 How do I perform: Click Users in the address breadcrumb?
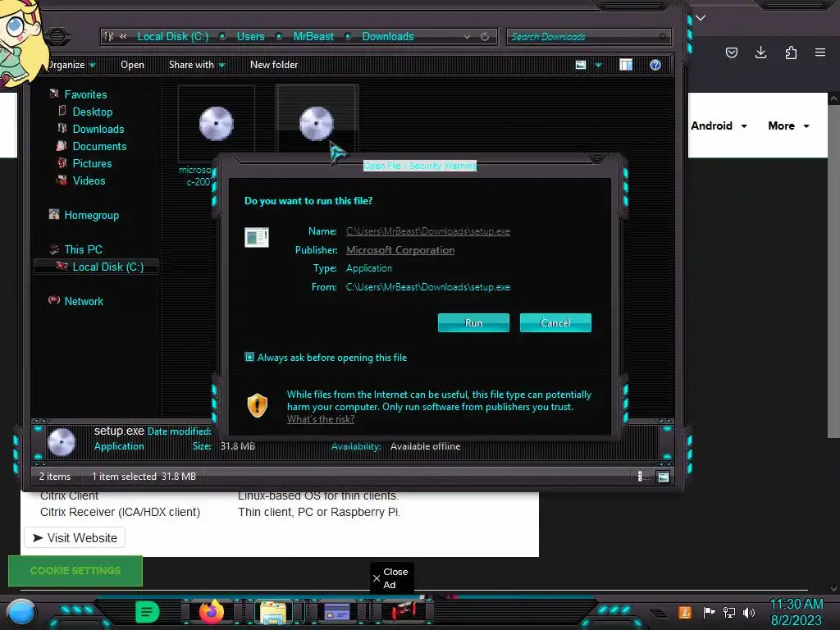251,36
